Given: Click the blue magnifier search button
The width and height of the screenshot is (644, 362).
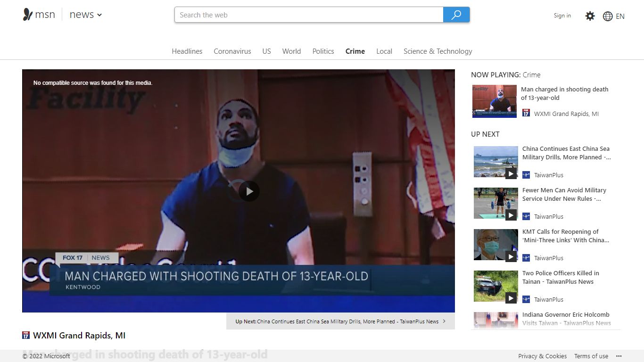Looking at the screenshot, I should click(x=456, y=15).
